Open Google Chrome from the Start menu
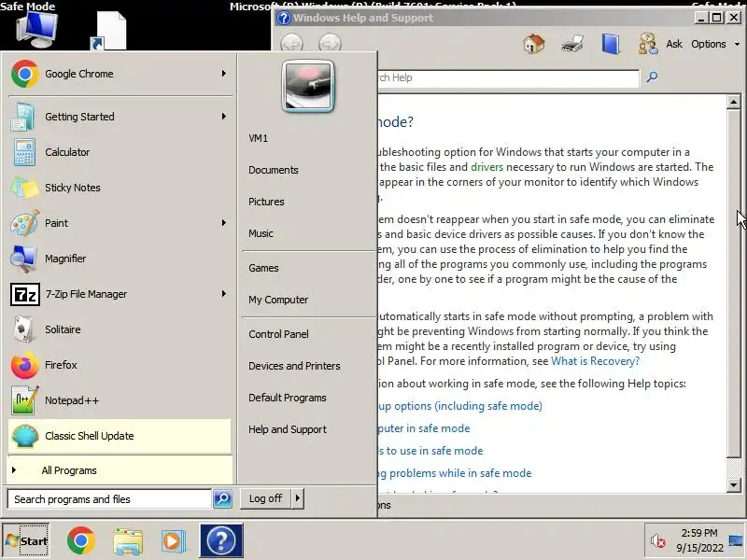This screenshot has width=747, height=560. [120, 74]
